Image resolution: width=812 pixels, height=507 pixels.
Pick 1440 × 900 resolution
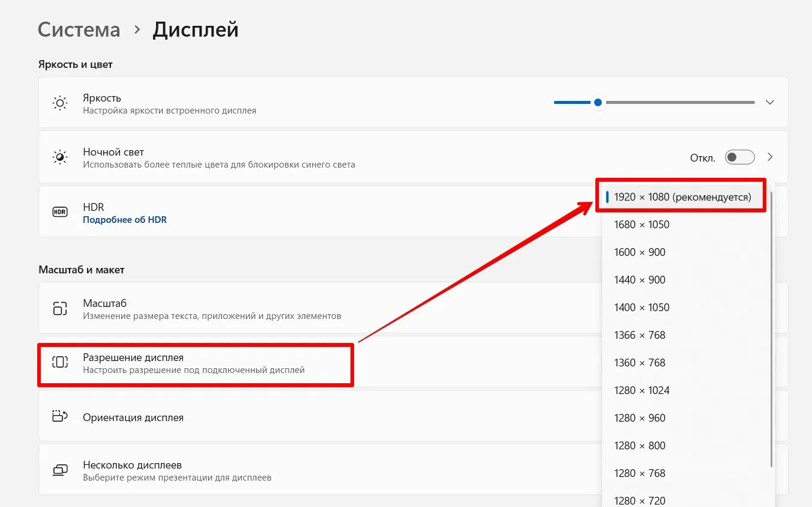[x=640, y=280]
